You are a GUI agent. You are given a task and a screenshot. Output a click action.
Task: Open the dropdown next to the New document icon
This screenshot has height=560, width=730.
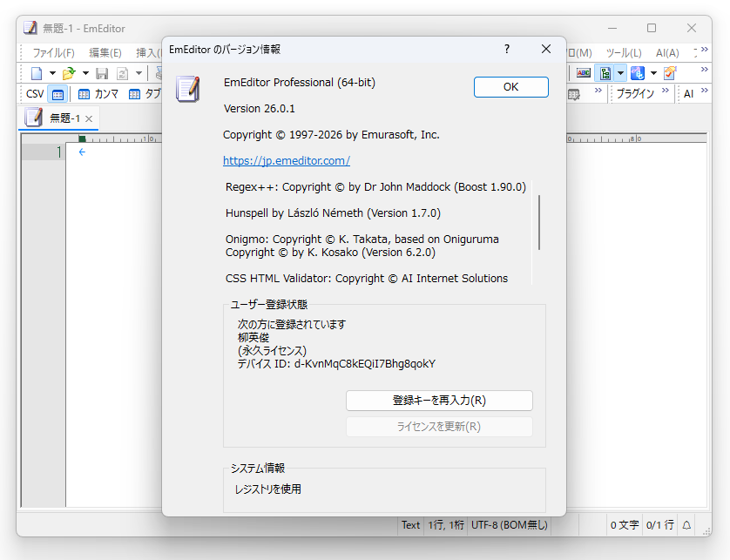point(52,74)
